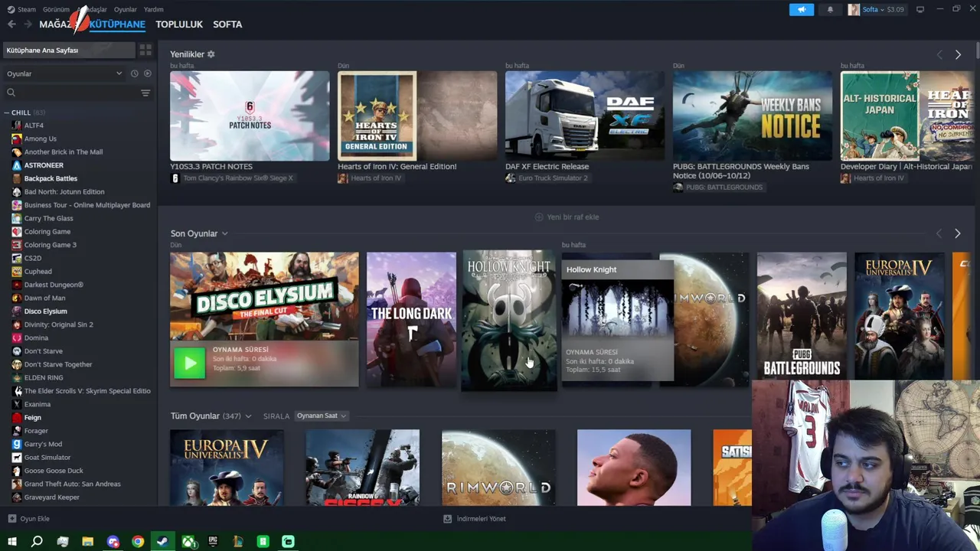The image size is (980, 551).
Task: Open the Oynanan Saat sort dropdown
Action: [322, 416]
